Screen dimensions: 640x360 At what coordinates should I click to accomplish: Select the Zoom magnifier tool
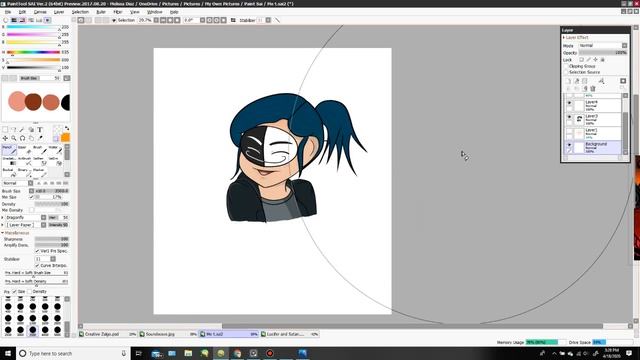14,138
